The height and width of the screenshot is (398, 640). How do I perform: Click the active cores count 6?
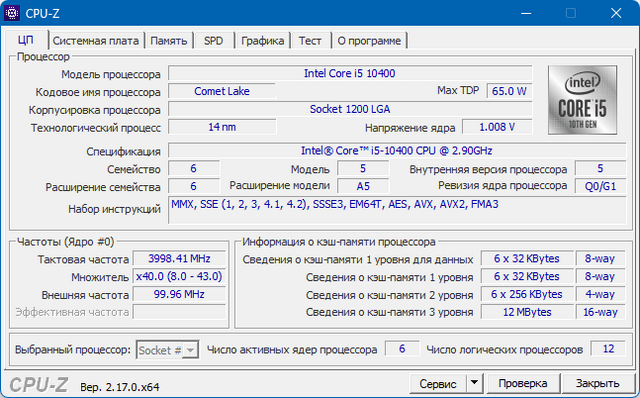(402, 349)
